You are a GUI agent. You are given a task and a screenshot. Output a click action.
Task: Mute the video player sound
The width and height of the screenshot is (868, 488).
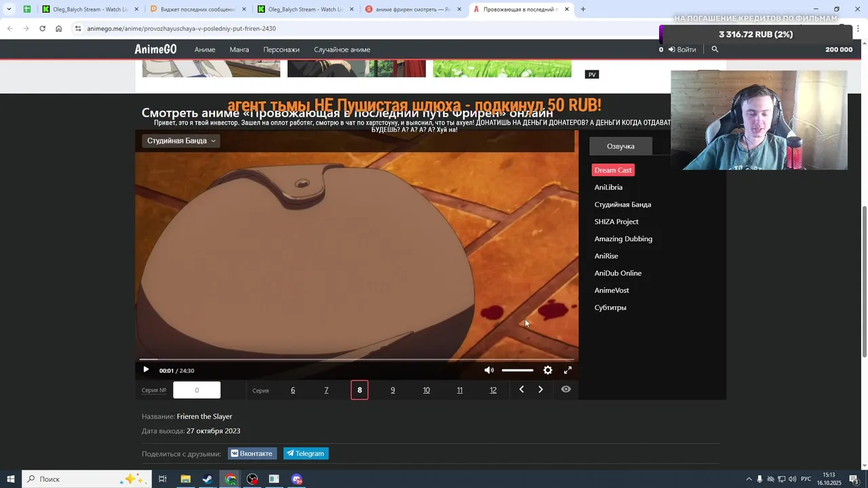[489, 370]
